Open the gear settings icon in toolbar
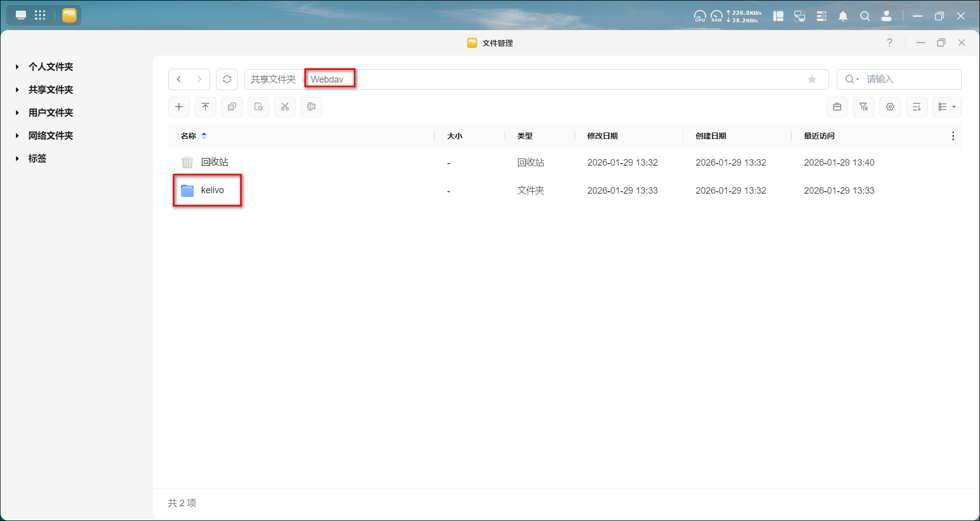Viewport: 980px width, 521px height. point(890,107)
